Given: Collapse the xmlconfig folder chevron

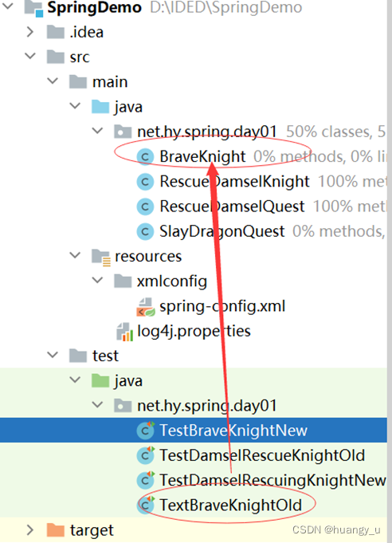Looking at the screenshot, I should pyautogui.click(x=97, y=280).
